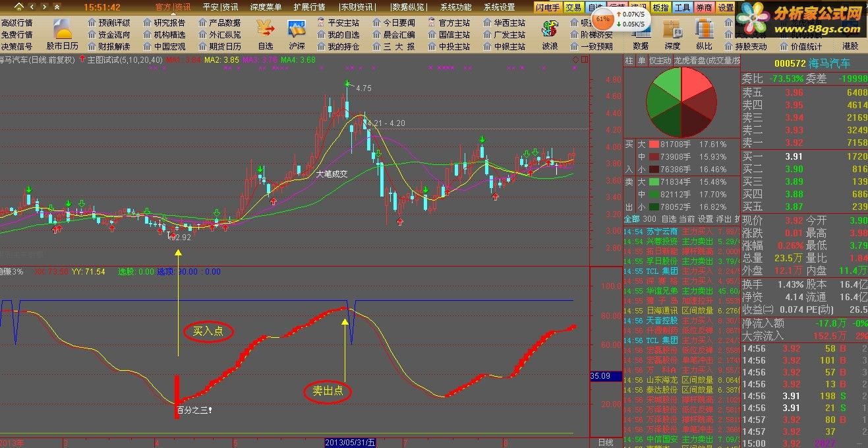Open 期货日历
The image size is (868, 448).
tap(219, 46)
